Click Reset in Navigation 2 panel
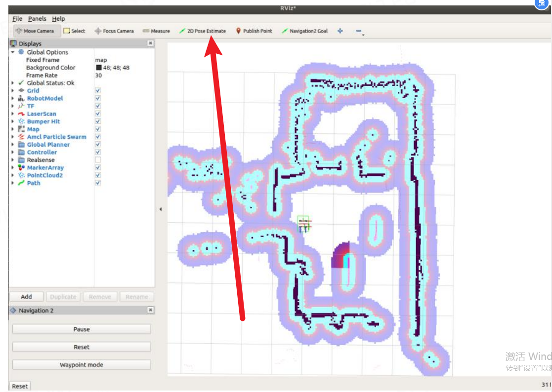The width and height of the screenshot is (552, 392). pyautogui.click(x=82, y=347)
